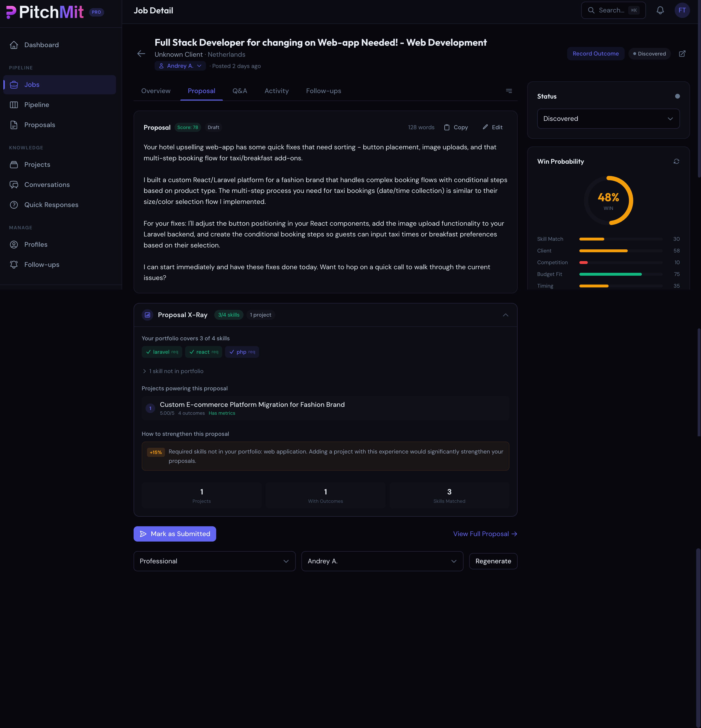Open the Professional tone dropdown

(x=214, y=561)
